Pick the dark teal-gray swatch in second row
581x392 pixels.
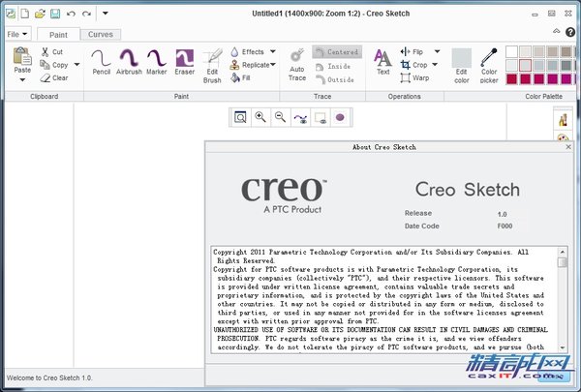pos(566,66)
